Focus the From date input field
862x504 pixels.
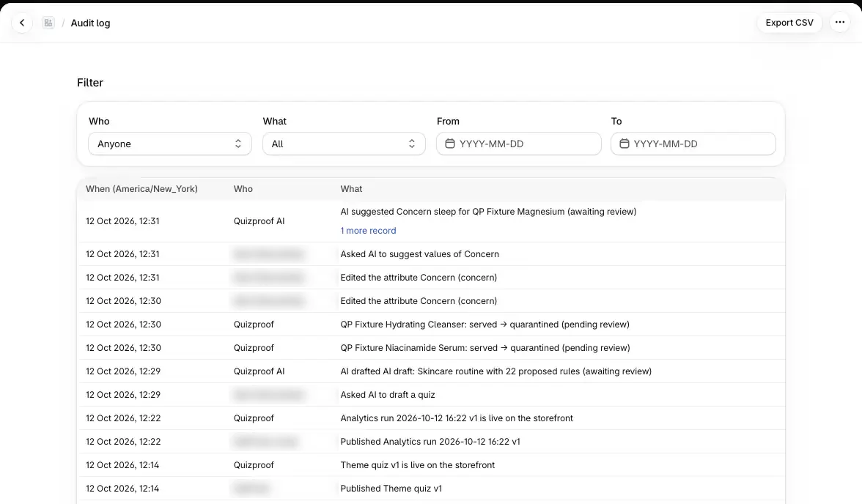(518, 144)
